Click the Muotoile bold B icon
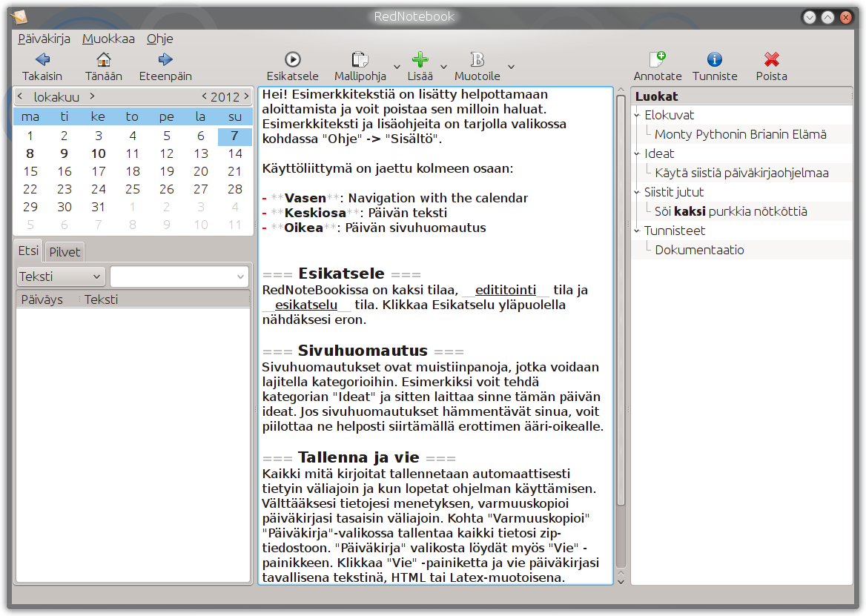 pyautogui.click(x=477, y=59)
